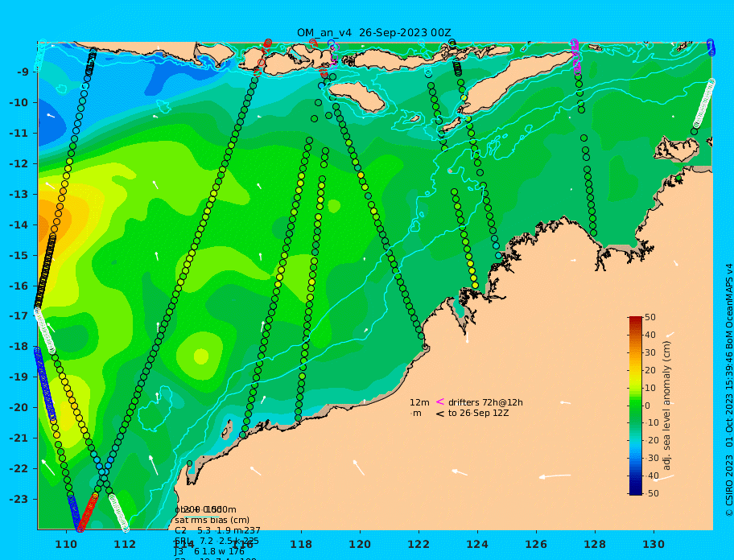Viewport: 734px width, 560px height.
Task: Click the latitude label '-20' on the y-axis
Action: 19,407
